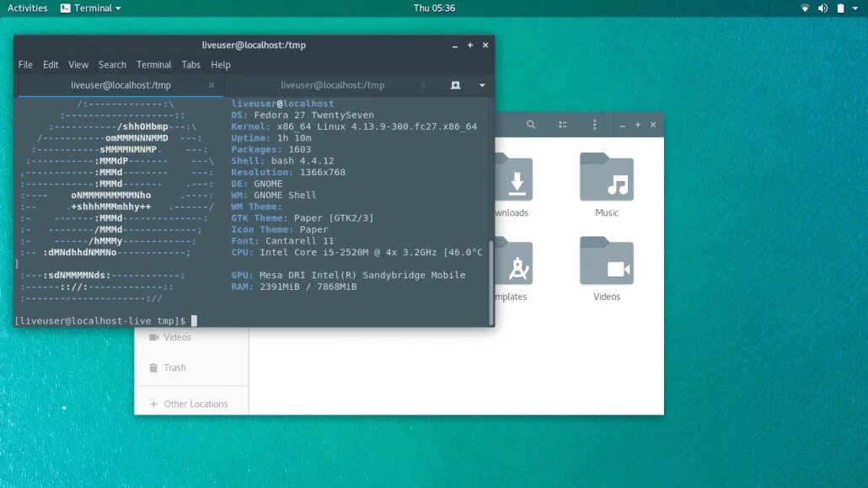
Task: Click the 'GTK Theme: Paper [GTK2/3]' line
Action: [303, 218]
